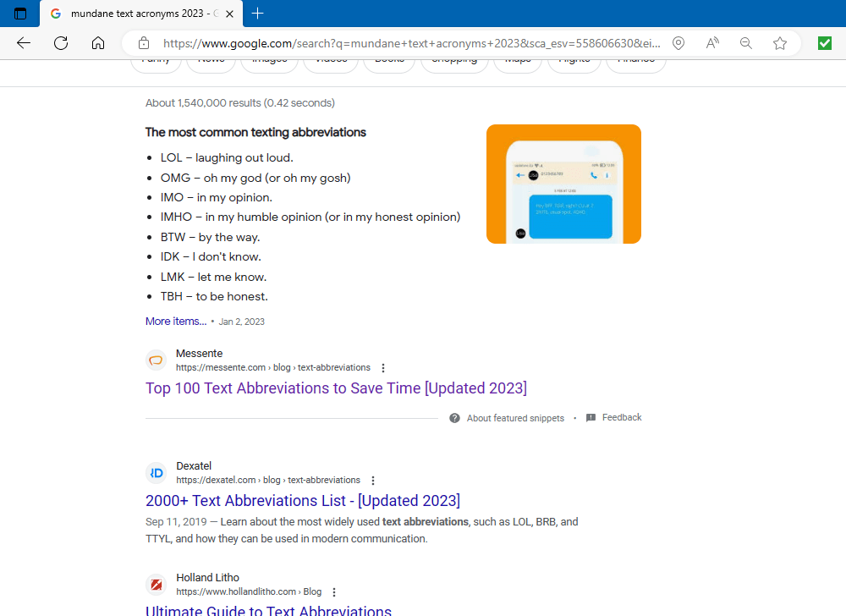Image resolution: width=846 pixels, height=616 pixels.
Task: Open a new tab with plus button
Action: [258, 14]
